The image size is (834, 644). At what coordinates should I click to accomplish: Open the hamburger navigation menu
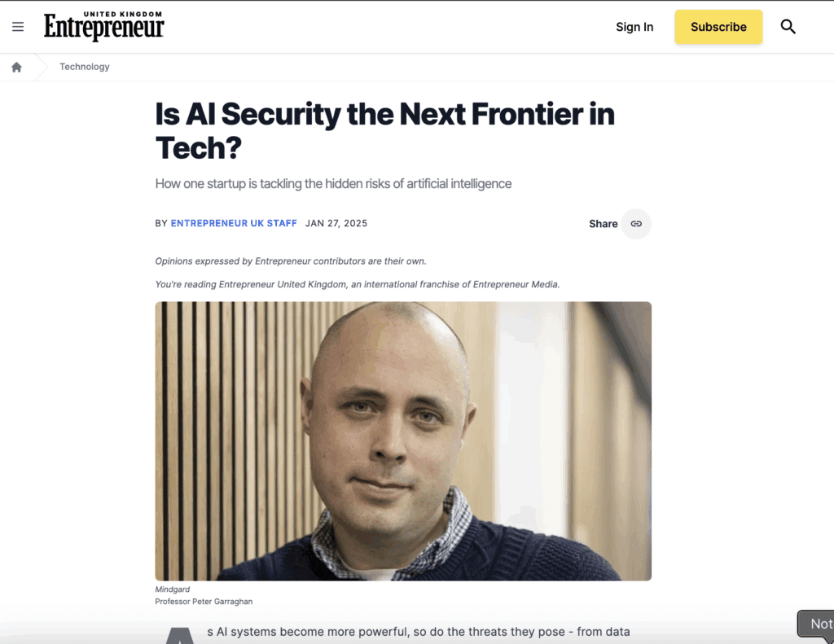[18, 27]
